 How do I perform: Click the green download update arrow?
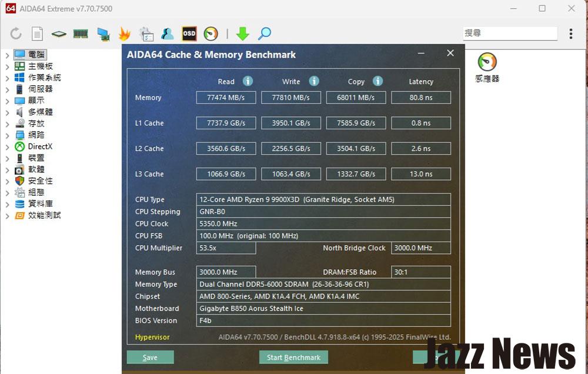(x=243, y=34)
